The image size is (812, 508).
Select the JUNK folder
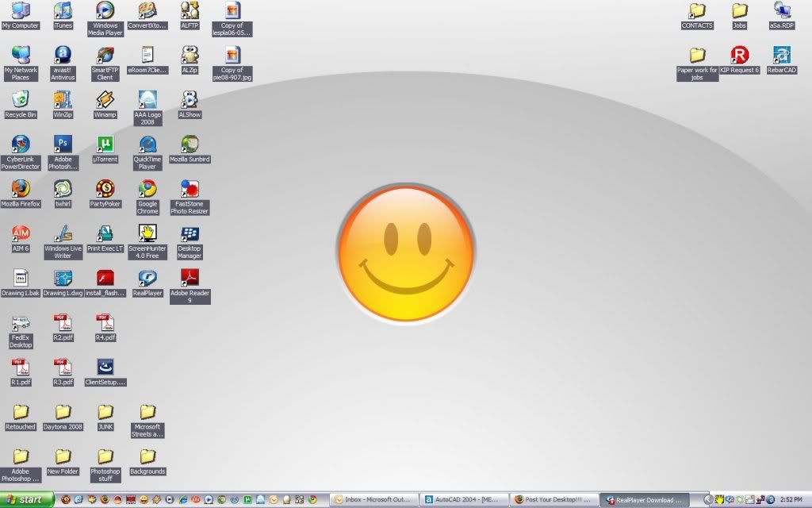point(105,417)
